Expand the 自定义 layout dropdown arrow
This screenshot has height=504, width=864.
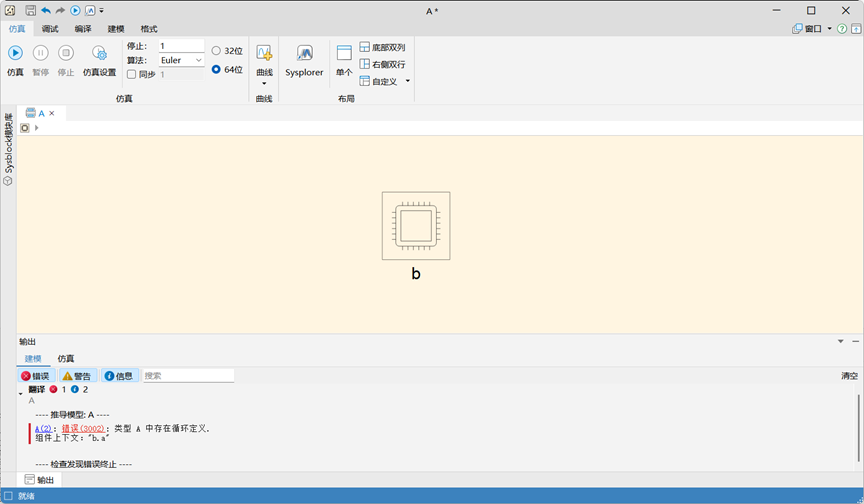[x=408, y=81]
